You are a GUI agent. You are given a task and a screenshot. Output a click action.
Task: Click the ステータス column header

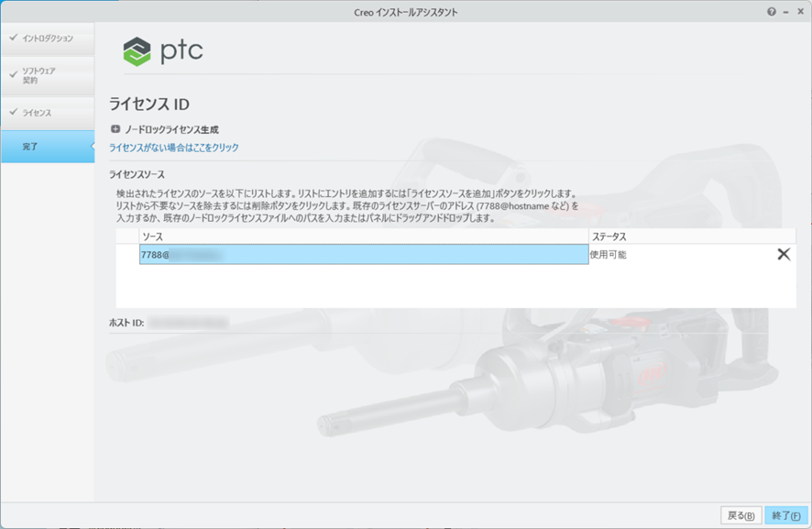click(609, 237)
